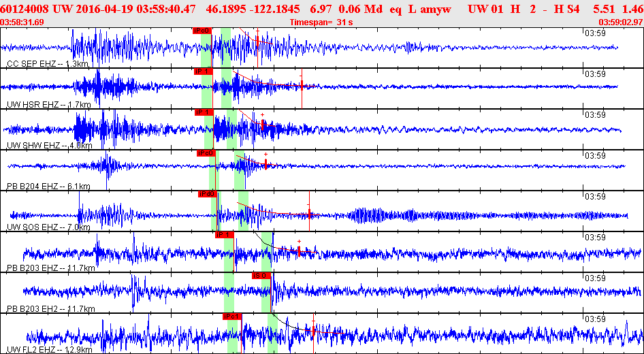Click the UW FL2 EHZ channel label
The height and width of the screenshot is (354, 644).
pos(49,349)
